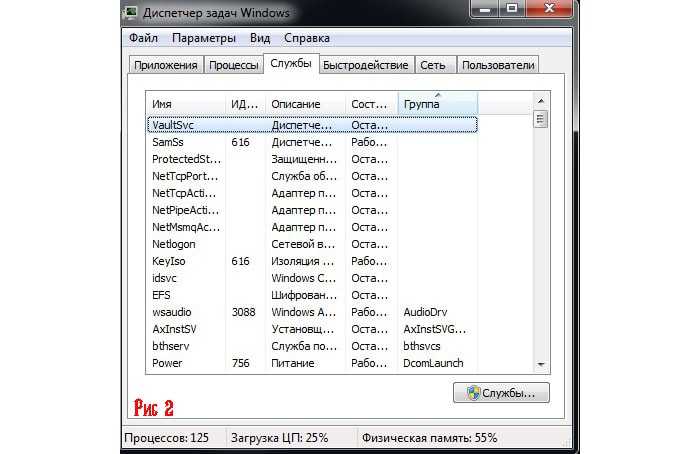
Task: Click the bthsvcs group cell
Action: pyautogui.click(x=421, y=346)
